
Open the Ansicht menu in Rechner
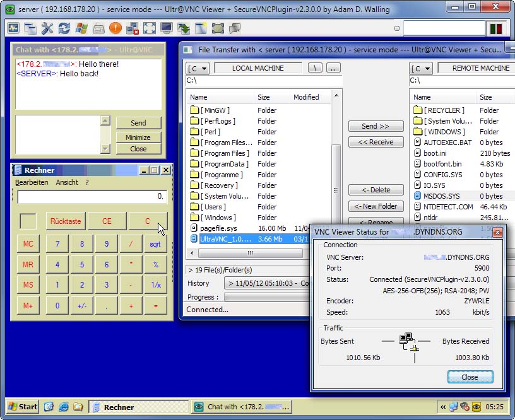[x=67, y=182]
